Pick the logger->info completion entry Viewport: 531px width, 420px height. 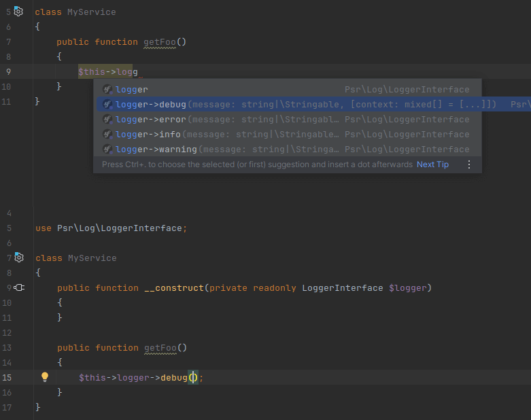pos(148,134)
